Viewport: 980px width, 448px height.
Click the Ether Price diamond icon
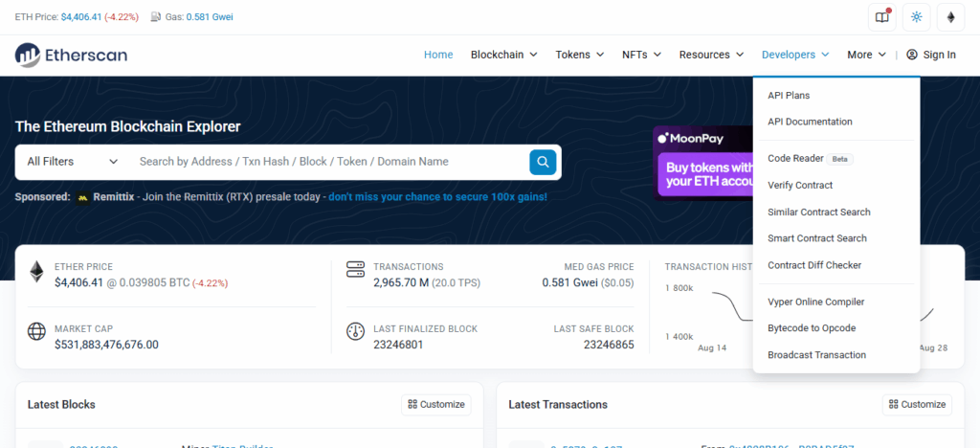coord(37,272)
